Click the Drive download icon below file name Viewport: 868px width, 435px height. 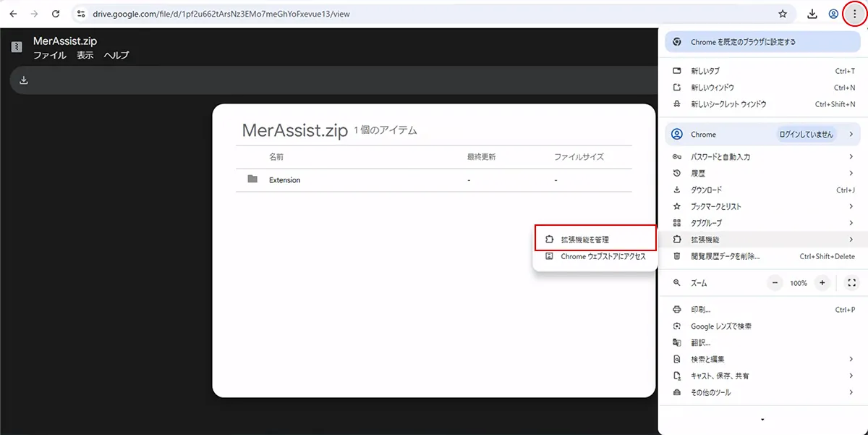pos(24,80)
